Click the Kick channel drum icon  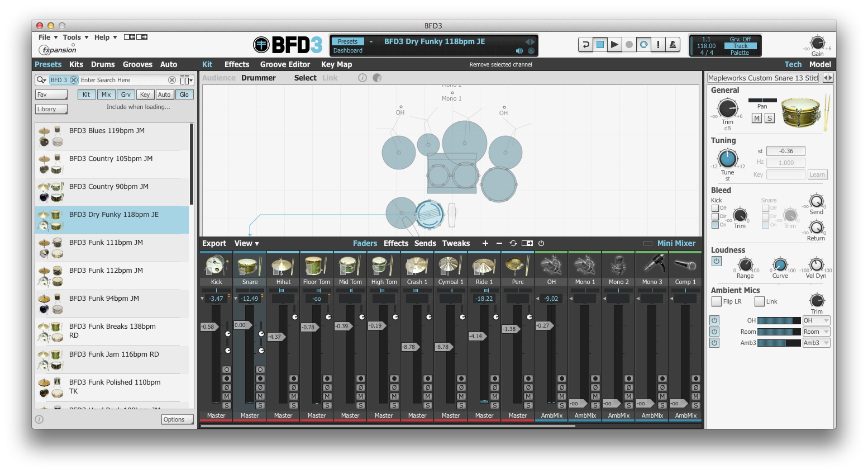coord(216,265)
